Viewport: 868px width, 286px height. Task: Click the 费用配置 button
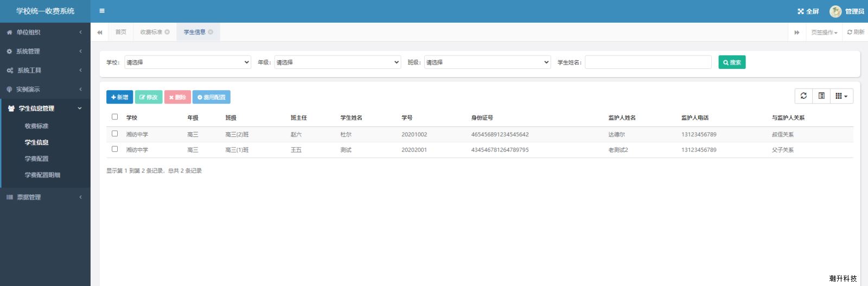212,97
